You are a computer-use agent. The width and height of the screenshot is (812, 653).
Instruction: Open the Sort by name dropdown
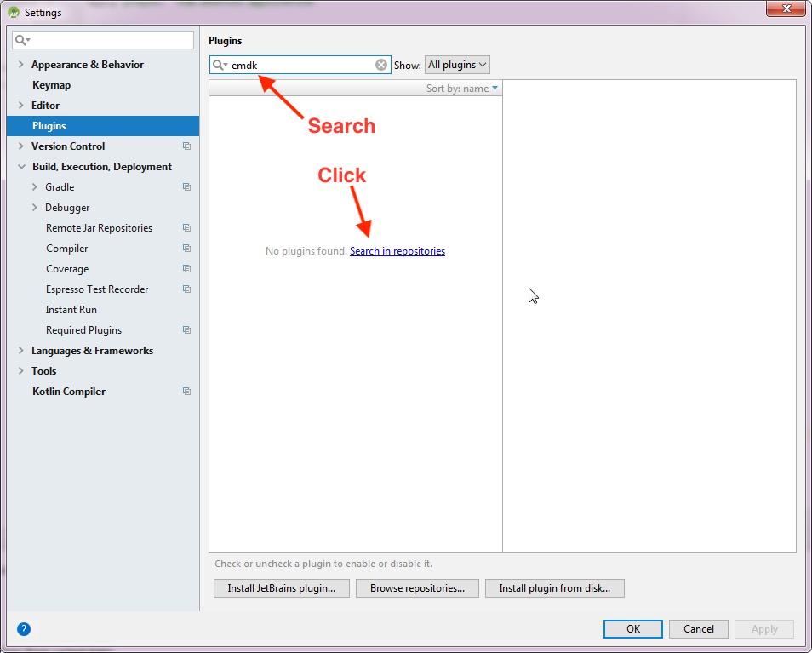(462, 89)
